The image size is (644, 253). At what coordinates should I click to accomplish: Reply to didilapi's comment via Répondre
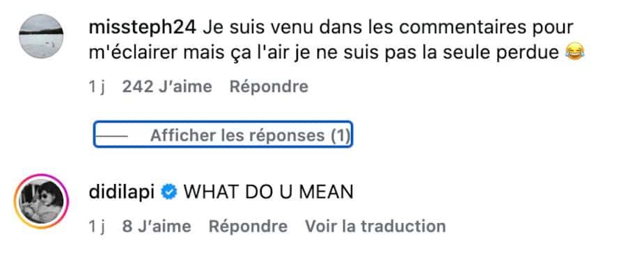(248, 227)
